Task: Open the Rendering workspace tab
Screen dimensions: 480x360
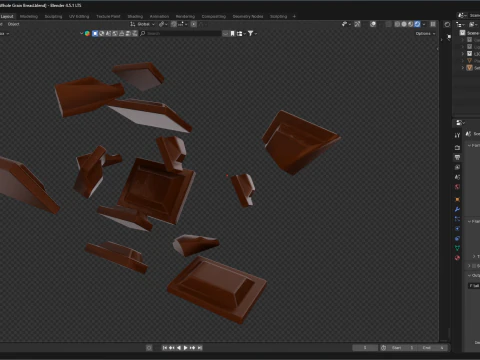Action: point(185,16)
